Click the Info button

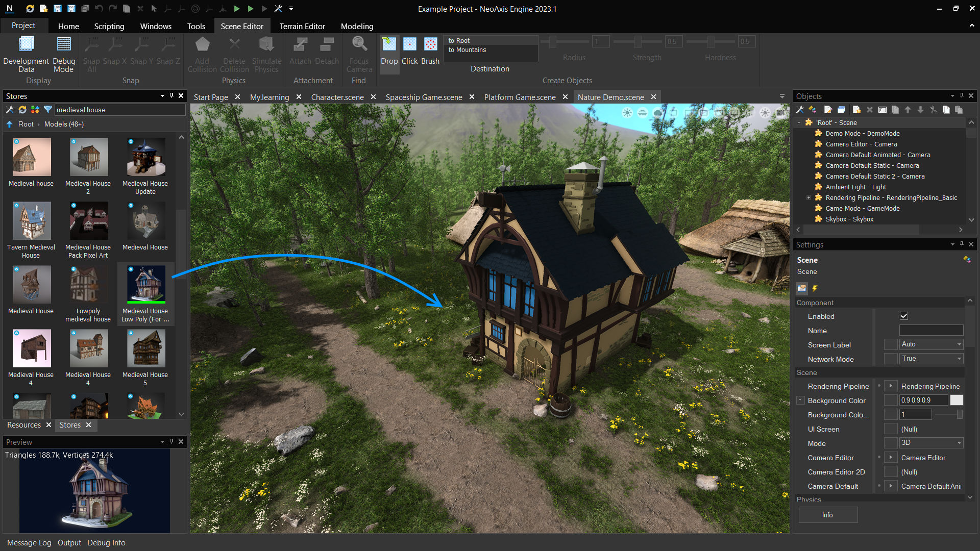pos(827,515)
